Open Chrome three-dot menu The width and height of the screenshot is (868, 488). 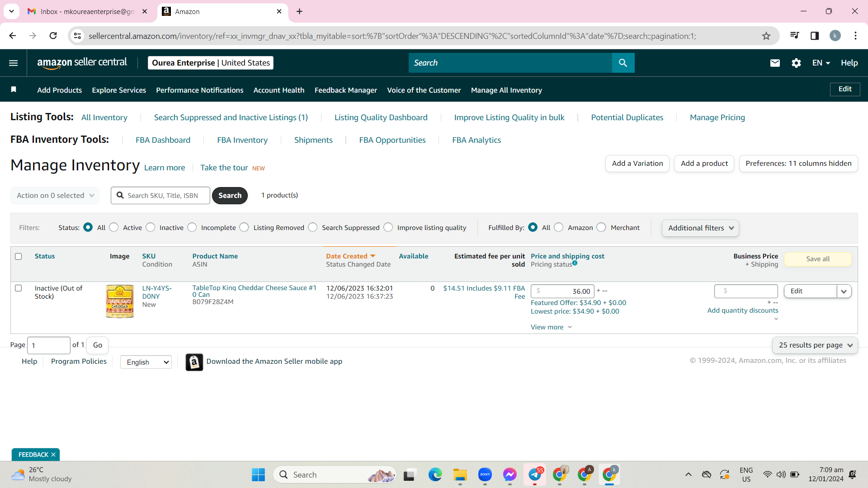(x=855, y=36)
